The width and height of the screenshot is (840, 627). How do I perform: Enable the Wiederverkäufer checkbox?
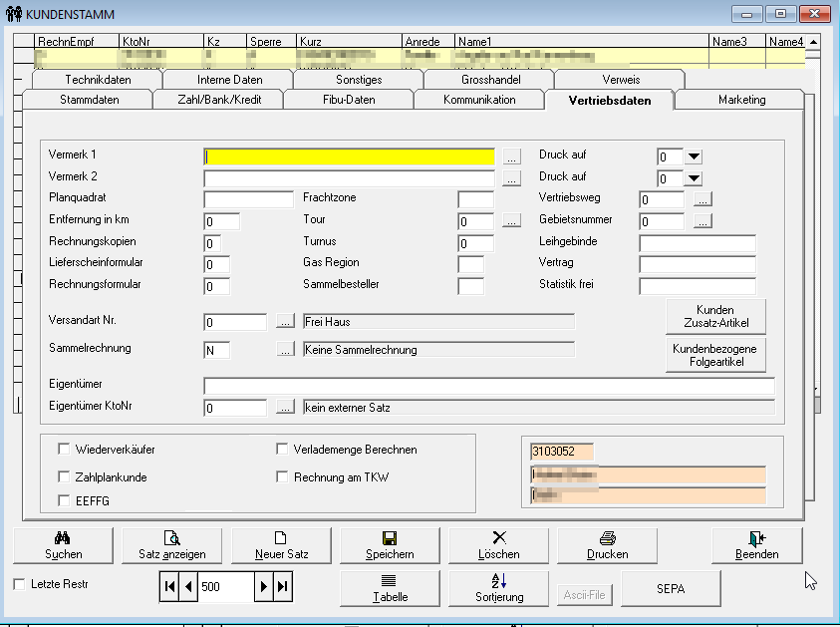pos(65,450)
